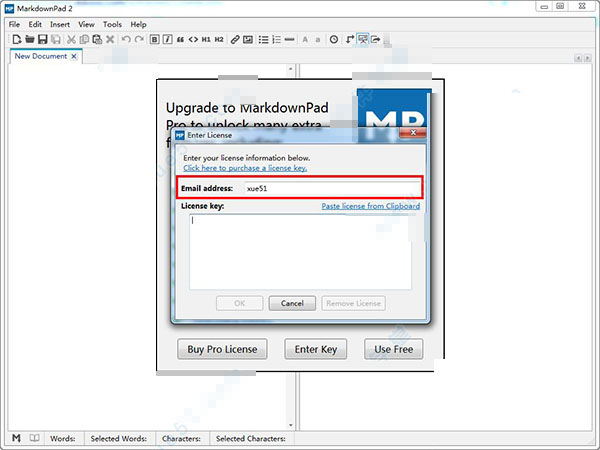
Task: Click the editor layout arrow toolbar icon
Action: point(349,39)
